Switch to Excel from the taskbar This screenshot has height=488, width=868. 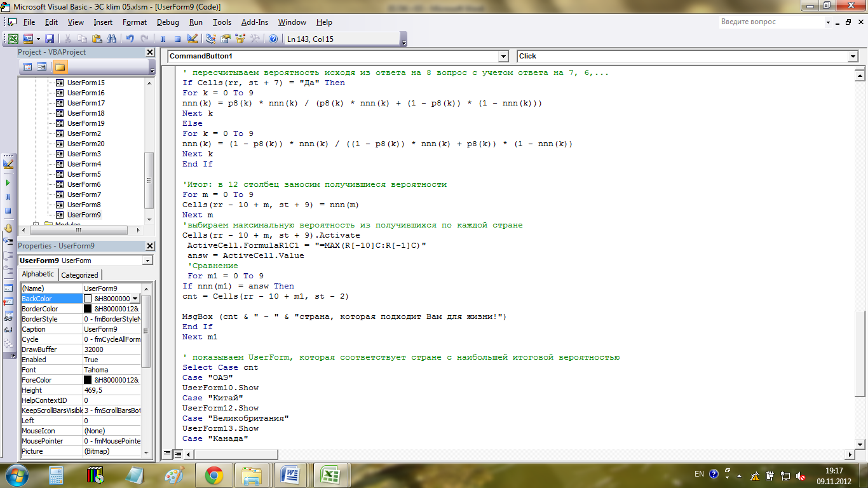pos(331,475)
